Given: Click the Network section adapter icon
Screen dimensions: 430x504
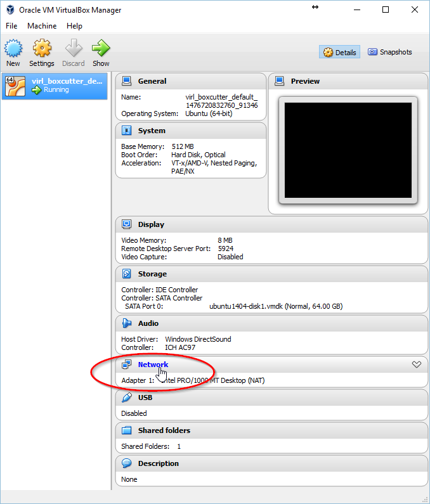Looking at the screenshot, I should [126, 365].
